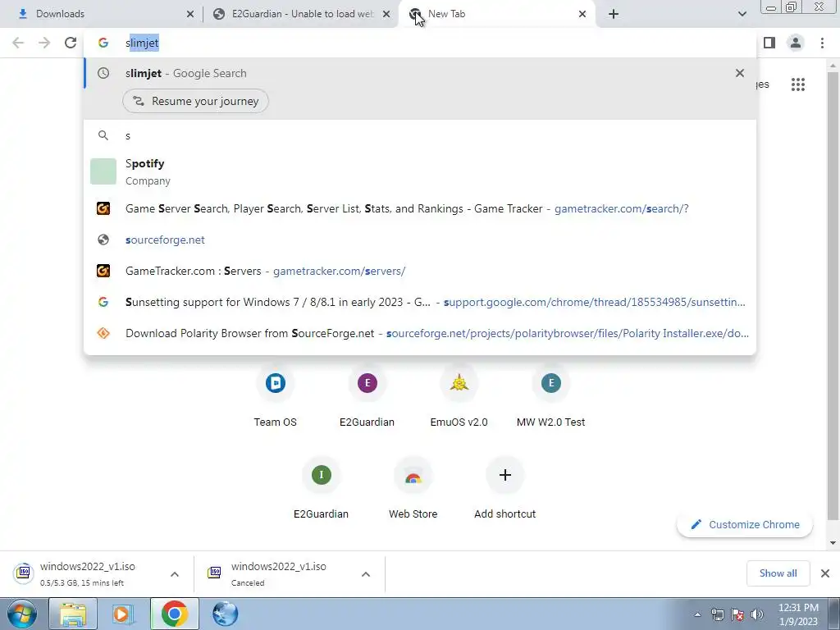The height and width of the screenshot is (630, 840).
Task: Click the Action Center flag tray icon
Action: 737,614
